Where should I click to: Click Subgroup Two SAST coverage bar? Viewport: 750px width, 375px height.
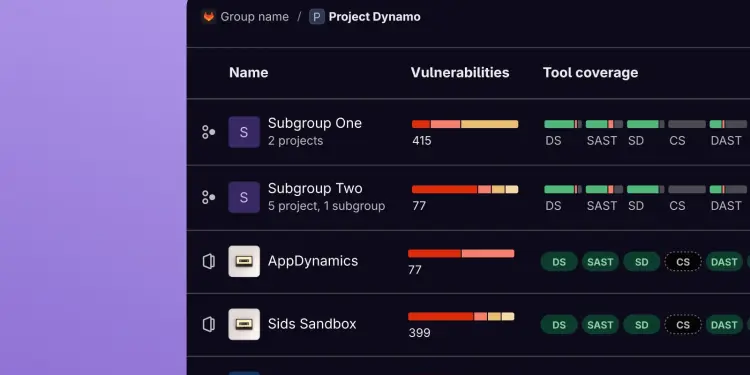coord(604,189)
